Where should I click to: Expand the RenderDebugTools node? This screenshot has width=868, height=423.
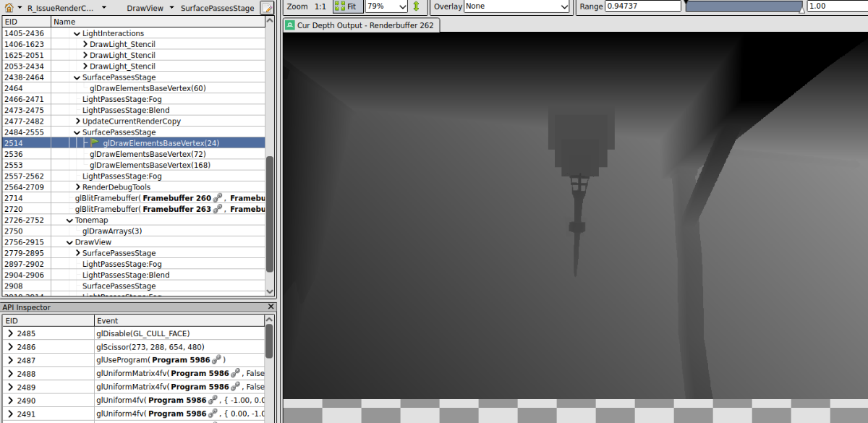pos(77,187)
